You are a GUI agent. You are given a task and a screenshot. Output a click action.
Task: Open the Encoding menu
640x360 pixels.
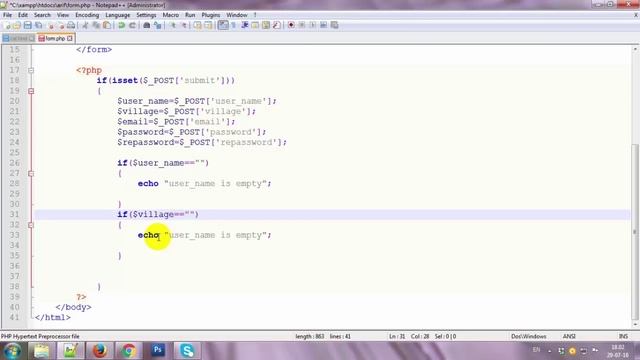pos(87,15)
